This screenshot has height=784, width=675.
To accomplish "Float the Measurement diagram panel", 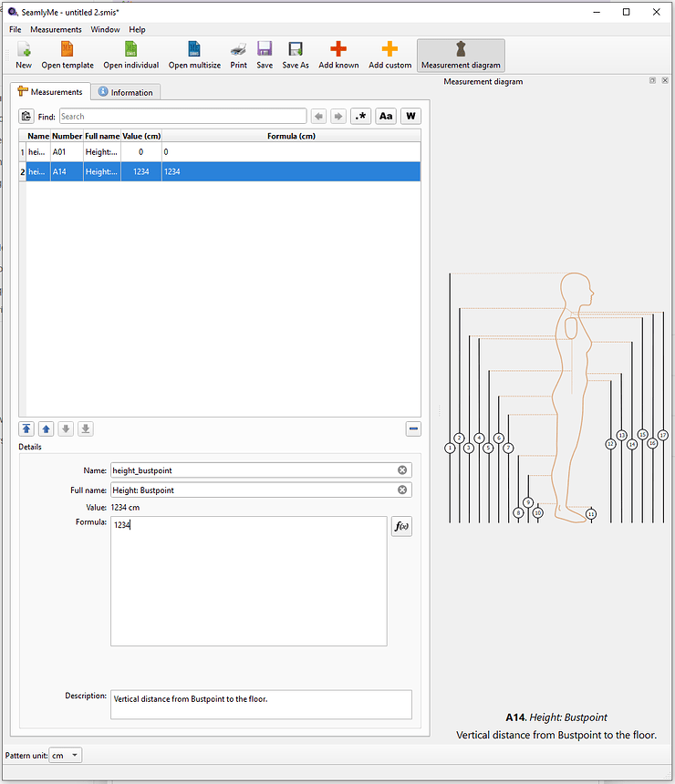I will 652,80.
